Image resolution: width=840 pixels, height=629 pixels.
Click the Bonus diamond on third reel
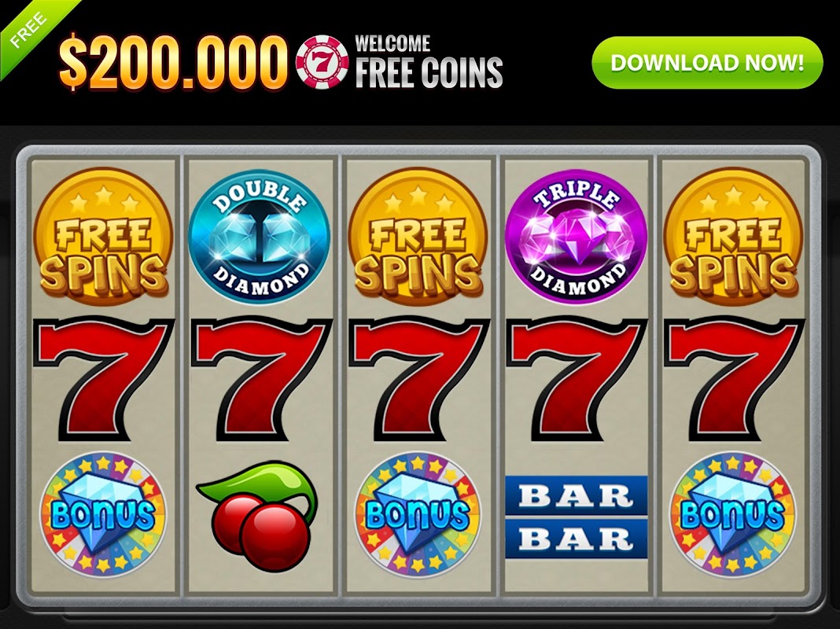pos(418,515)
